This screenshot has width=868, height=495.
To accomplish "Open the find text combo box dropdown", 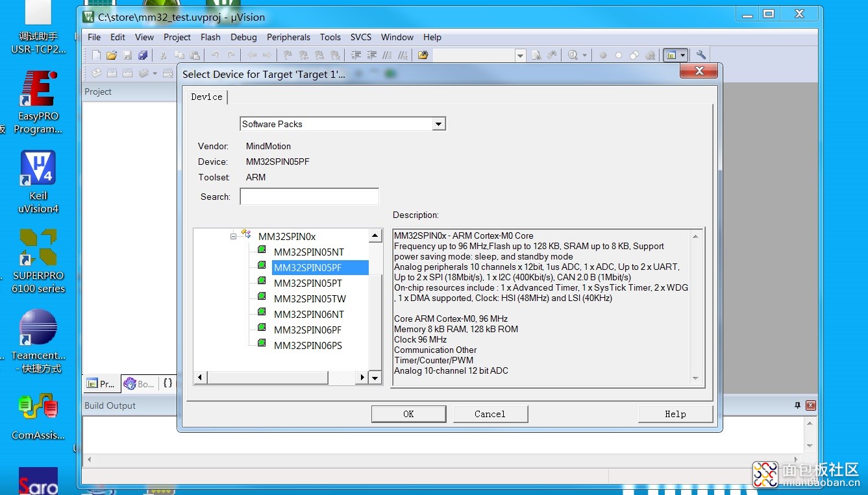I will click(520, 56).
